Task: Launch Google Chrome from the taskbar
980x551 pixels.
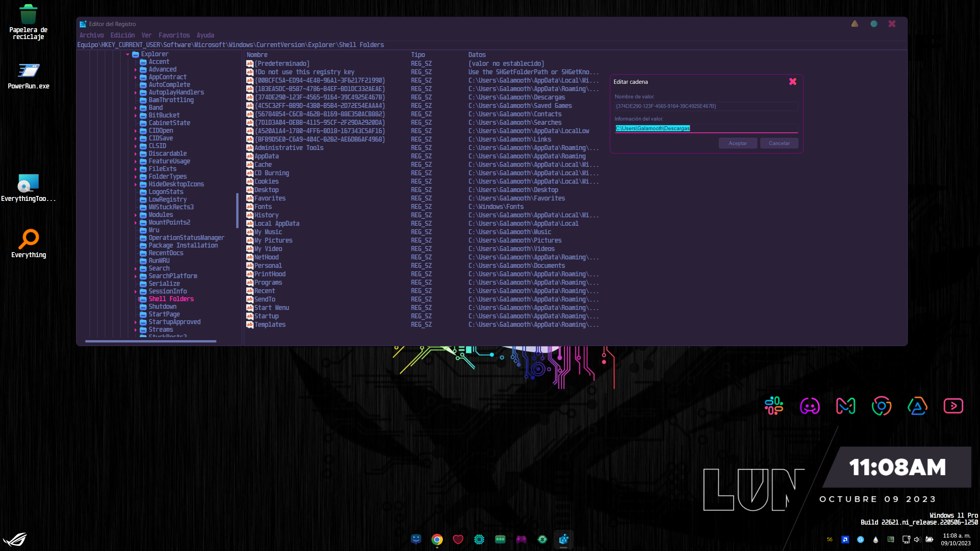Action: (437, 540)
